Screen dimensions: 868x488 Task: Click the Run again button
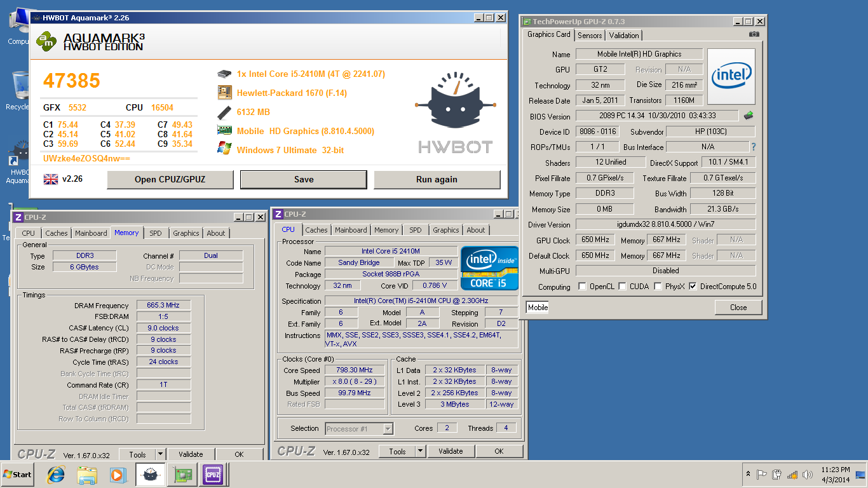coord(437,179)
